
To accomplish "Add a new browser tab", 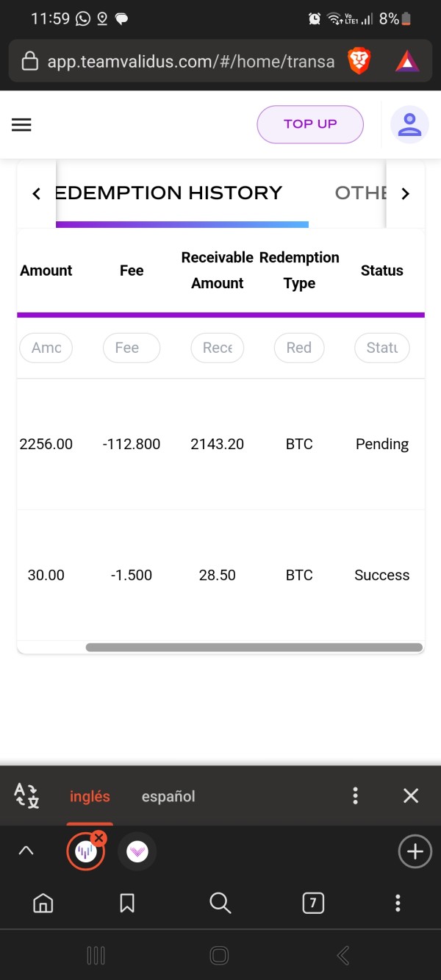I will [415, 851].
